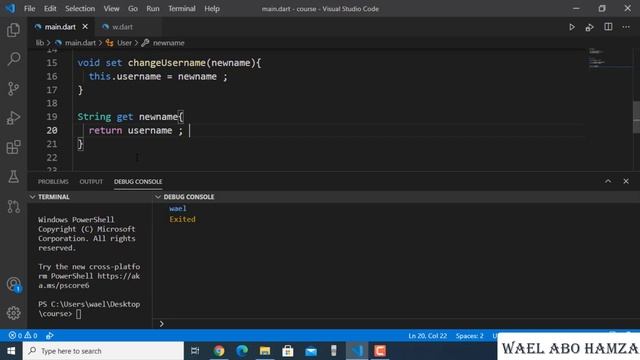Select the main.dart tab
This screenshot has width=640, height=360.
click(x=60, y=27)
